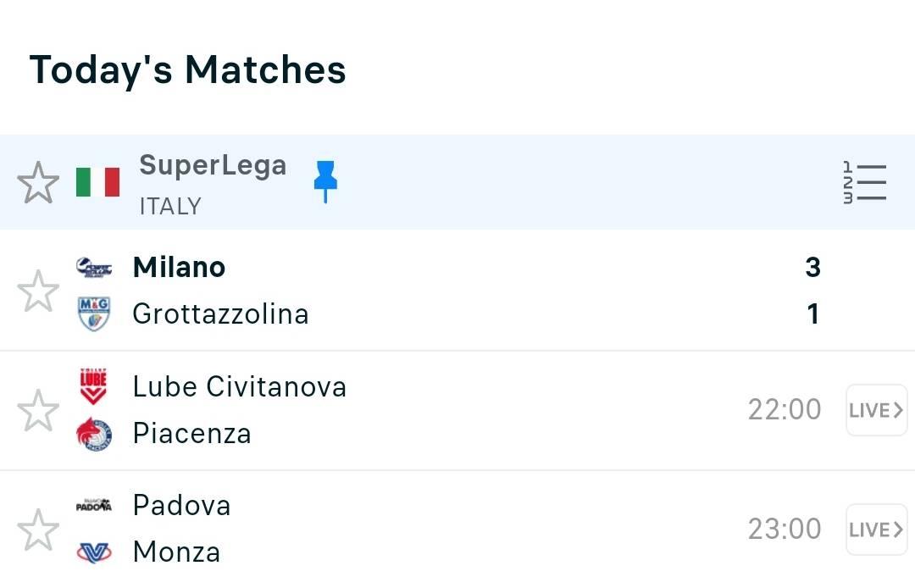The width and height of the screenshot is (915, 588).
Task: Open Milano team name in match row
Action: click(x=179, y=268)
